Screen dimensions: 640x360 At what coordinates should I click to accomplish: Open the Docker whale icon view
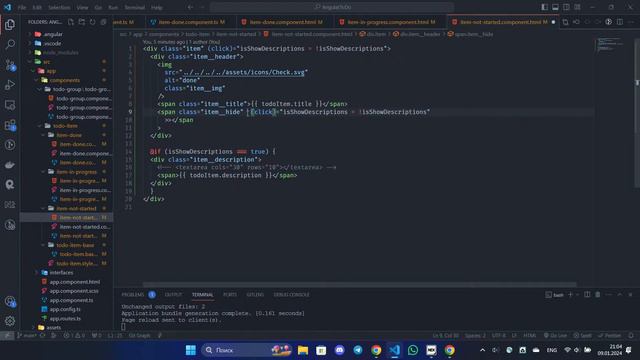pos(10,165)
